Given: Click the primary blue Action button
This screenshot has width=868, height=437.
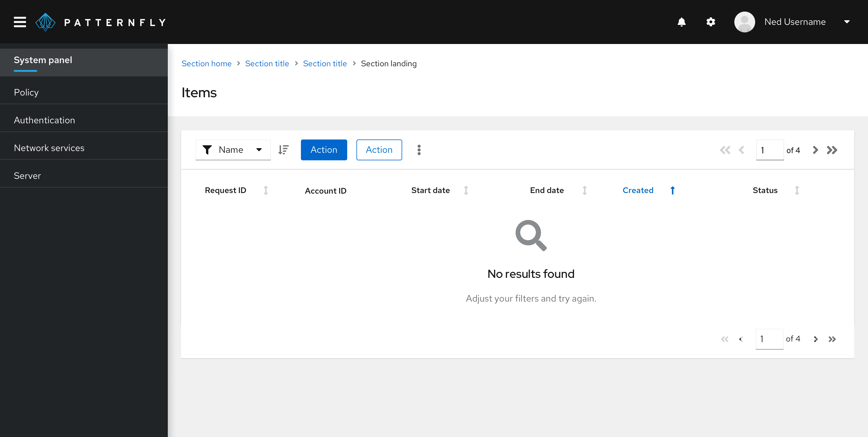Looking at the screenshot, I should tap(324, 150).
